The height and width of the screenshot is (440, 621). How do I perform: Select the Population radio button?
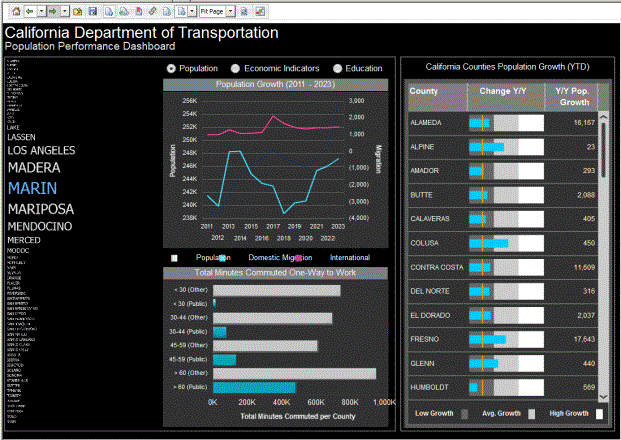coord(171,68)
